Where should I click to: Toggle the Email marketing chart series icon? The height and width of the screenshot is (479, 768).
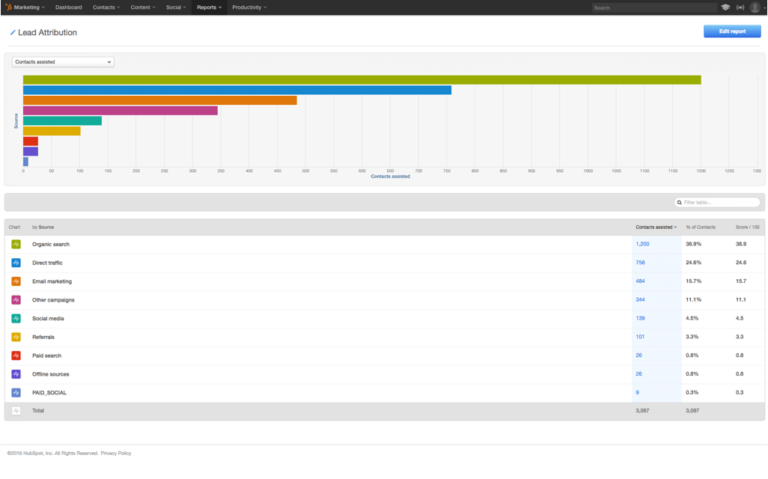(16, 281)
